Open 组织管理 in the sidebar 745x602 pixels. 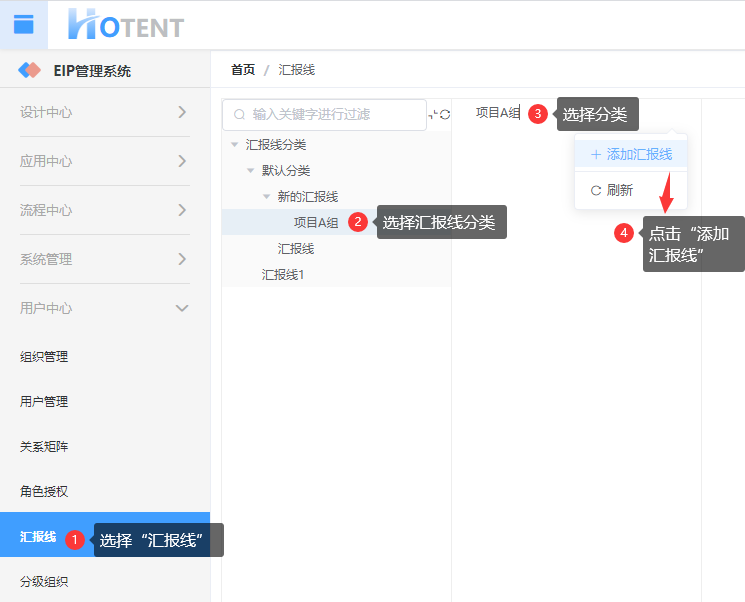coord(44,357)
